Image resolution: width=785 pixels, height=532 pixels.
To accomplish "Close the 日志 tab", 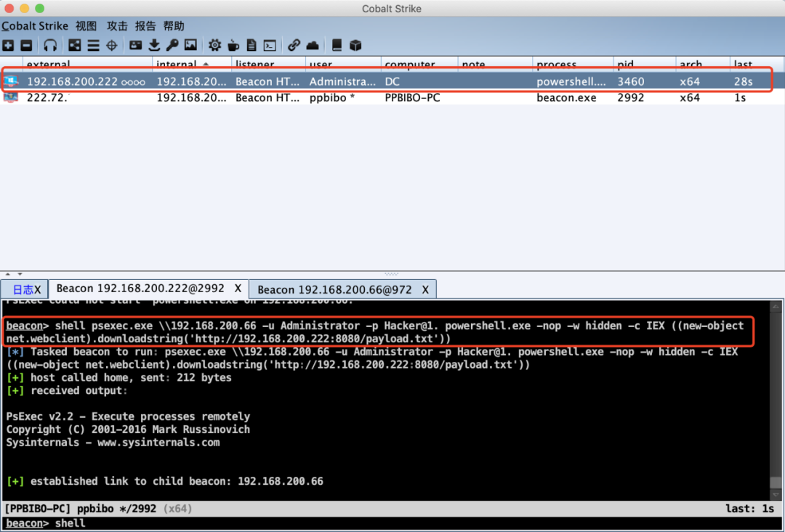I will (x=38, y=290).
